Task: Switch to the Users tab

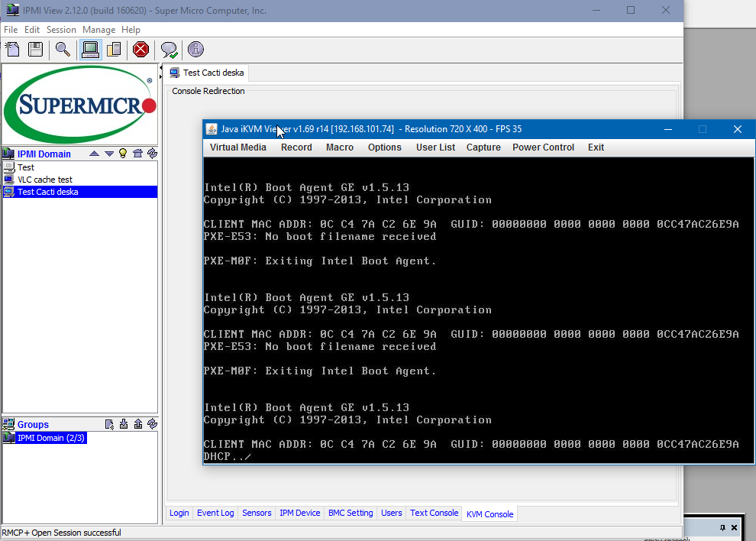Action: [x=392, y=513]
